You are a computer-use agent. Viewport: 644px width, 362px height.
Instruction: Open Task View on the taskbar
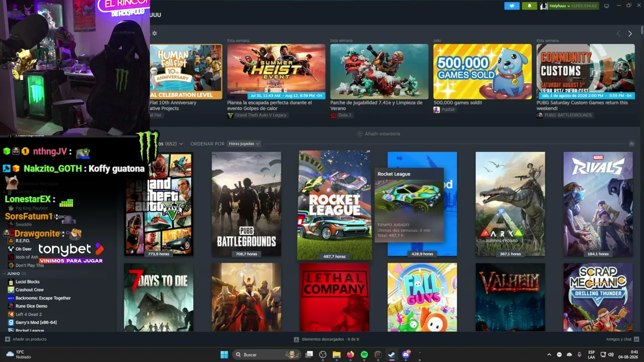click(x=309, y=354)
